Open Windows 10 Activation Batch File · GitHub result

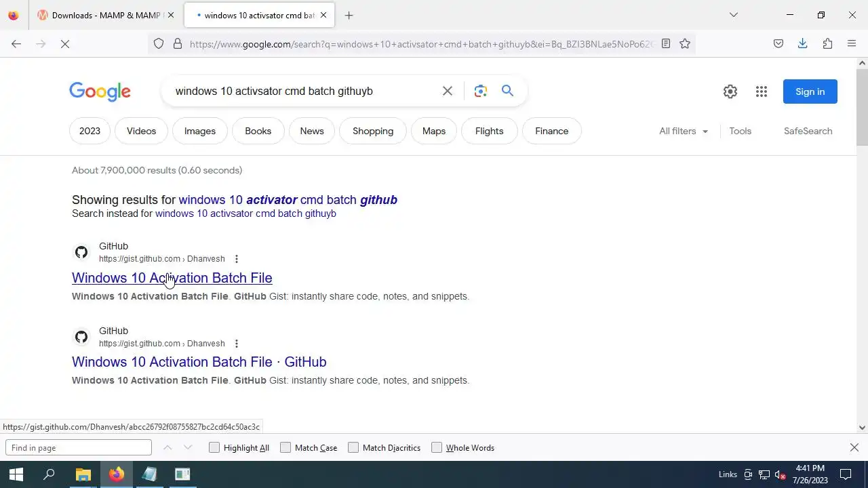pos(199,362)
